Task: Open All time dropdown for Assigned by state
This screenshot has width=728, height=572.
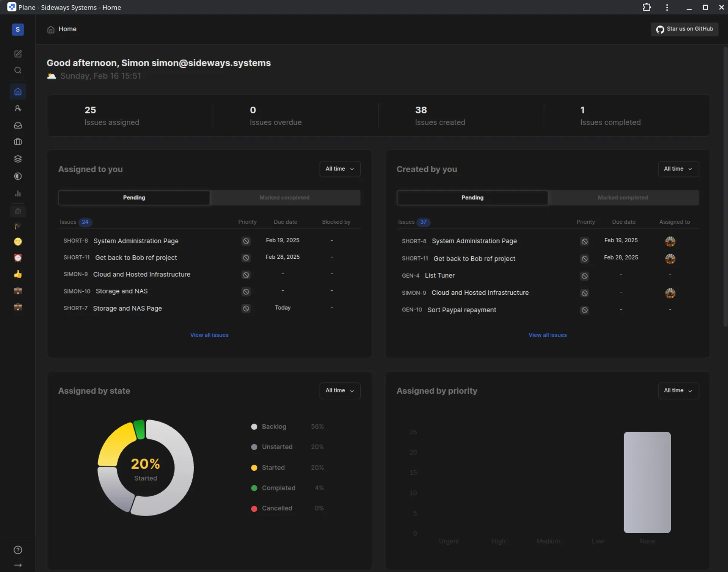Action: tap(340, 390)
